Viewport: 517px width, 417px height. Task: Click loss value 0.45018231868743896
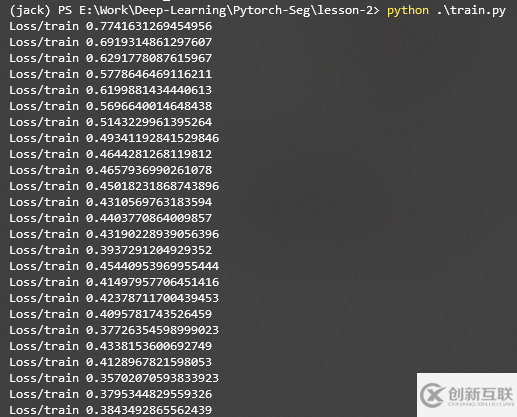coord(152,186)
